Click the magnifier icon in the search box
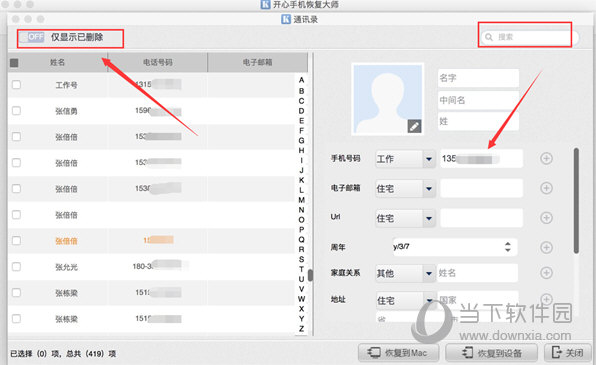The width and height of the screenshot is (596, 365). (489, 37)
